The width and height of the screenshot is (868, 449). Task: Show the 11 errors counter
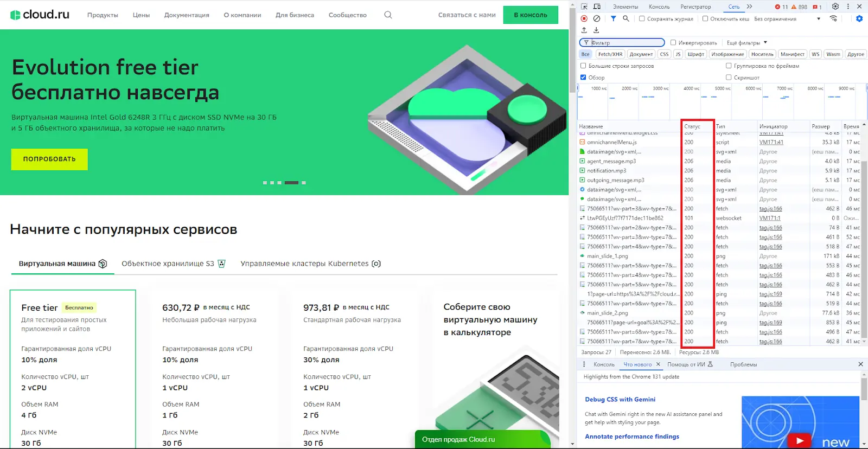[781, 7]
